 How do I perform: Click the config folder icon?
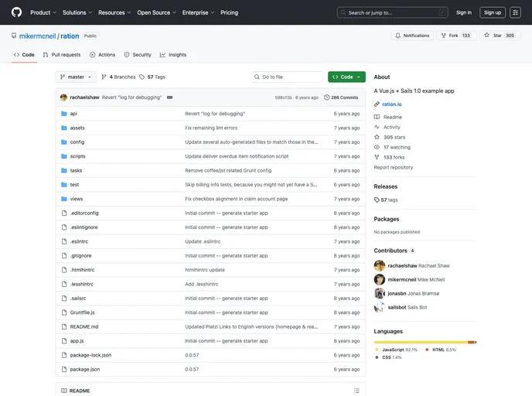click(63, 142)
